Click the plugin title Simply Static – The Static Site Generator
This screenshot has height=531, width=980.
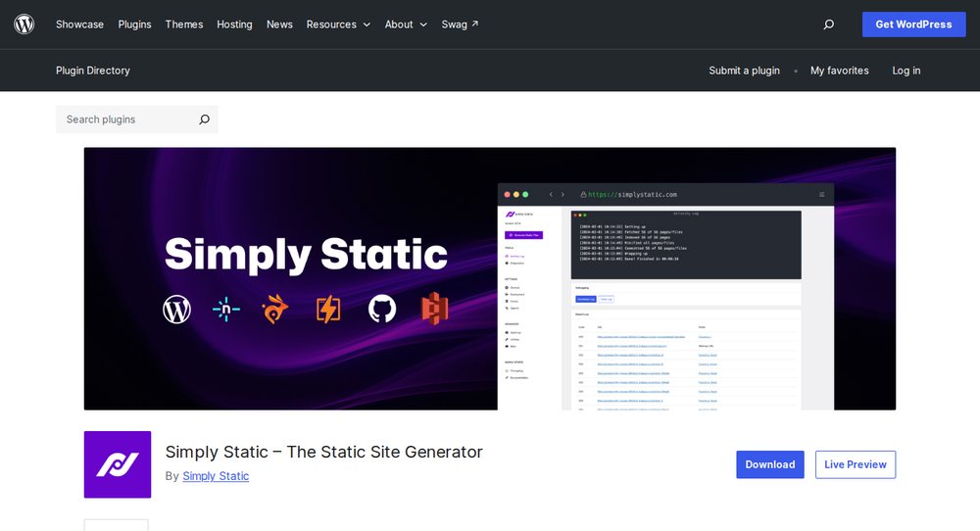click(323, 452)
